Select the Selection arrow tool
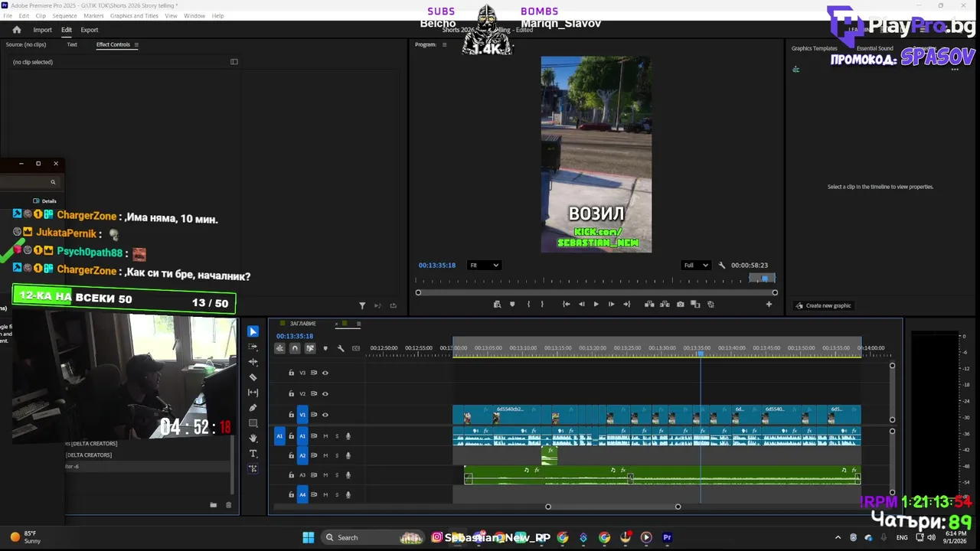Viewport: 980px width, 551px height. pos(253,331)
